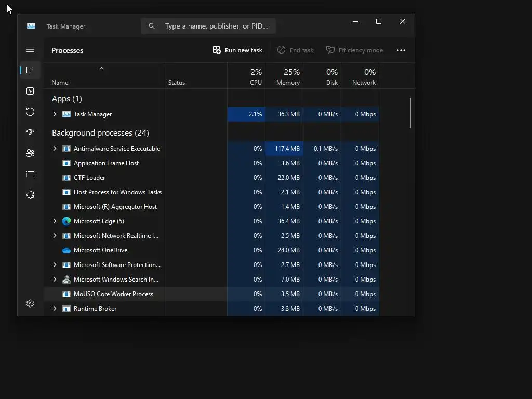Image resolution: width=532 pixels, height=399 pixels.
Task: Click the Task Manager title bar icon
Action: coord(31,26)
